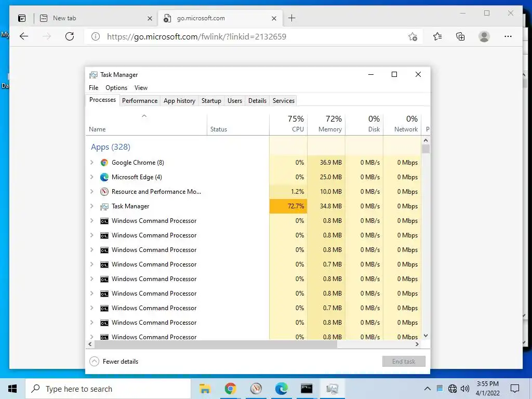Sort processes by the CPU column header
The height and width of the screenshot is (399, 532).
(x=288, y=124)
